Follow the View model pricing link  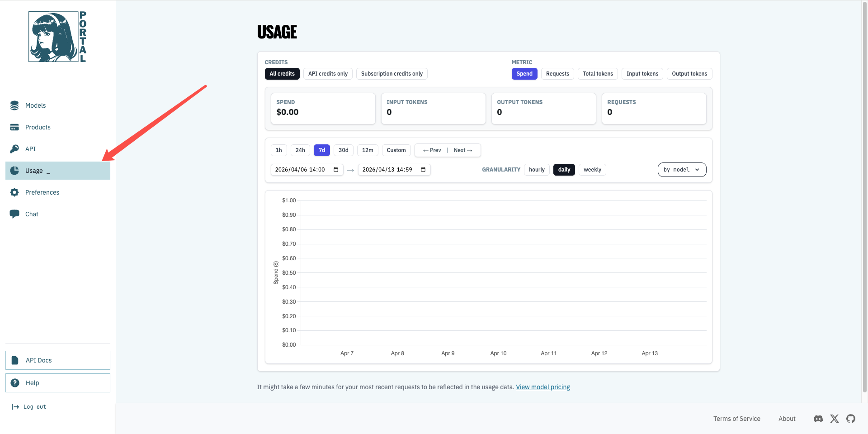click(542, 387)
